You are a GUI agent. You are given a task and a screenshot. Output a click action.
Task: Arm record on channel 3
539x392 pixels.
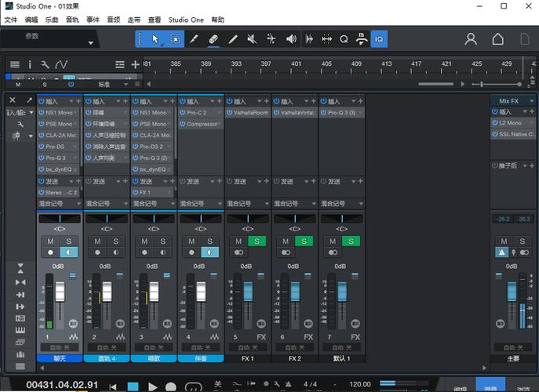point(144,252)
